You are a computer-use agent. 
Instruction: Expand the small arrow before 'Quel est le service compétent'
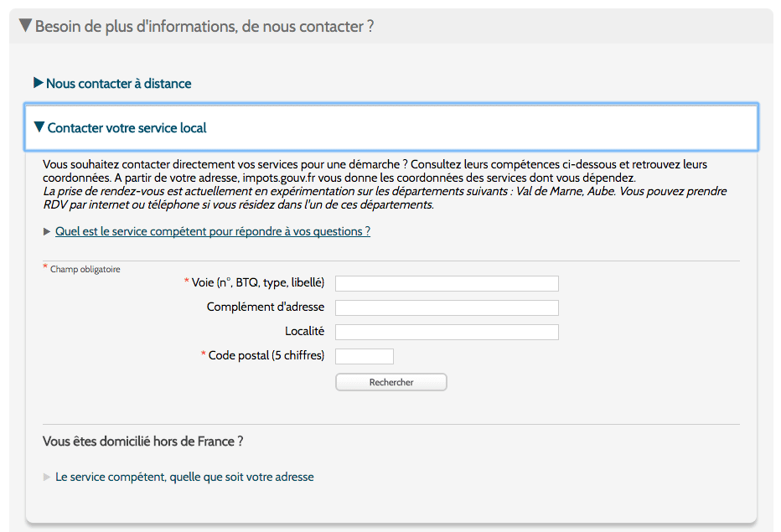(47, 231)
